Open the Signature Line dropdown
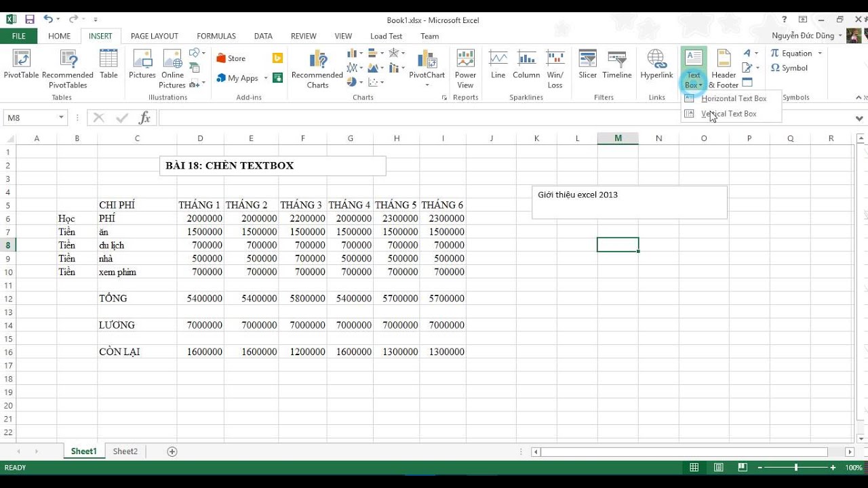The width and height of the screenshot is (868, 488). tap(750, 68)
